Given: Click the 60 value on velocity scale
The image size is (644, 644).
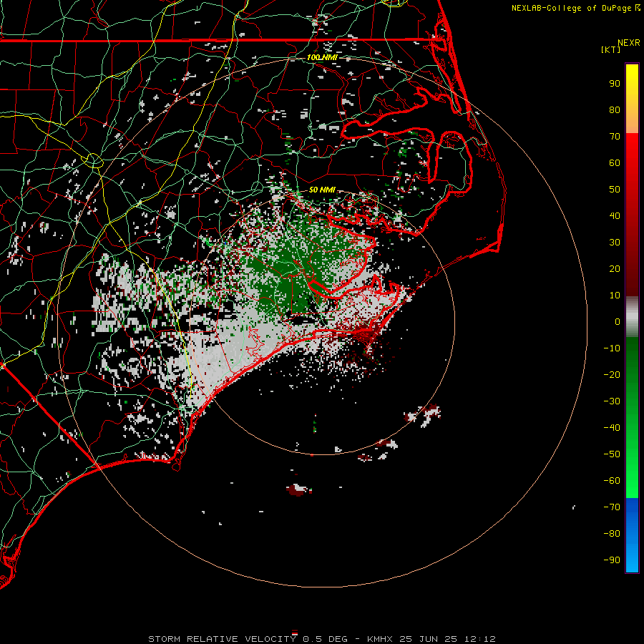Looking at the screenshot, I should pyautogui.click(x=615, y=163).
